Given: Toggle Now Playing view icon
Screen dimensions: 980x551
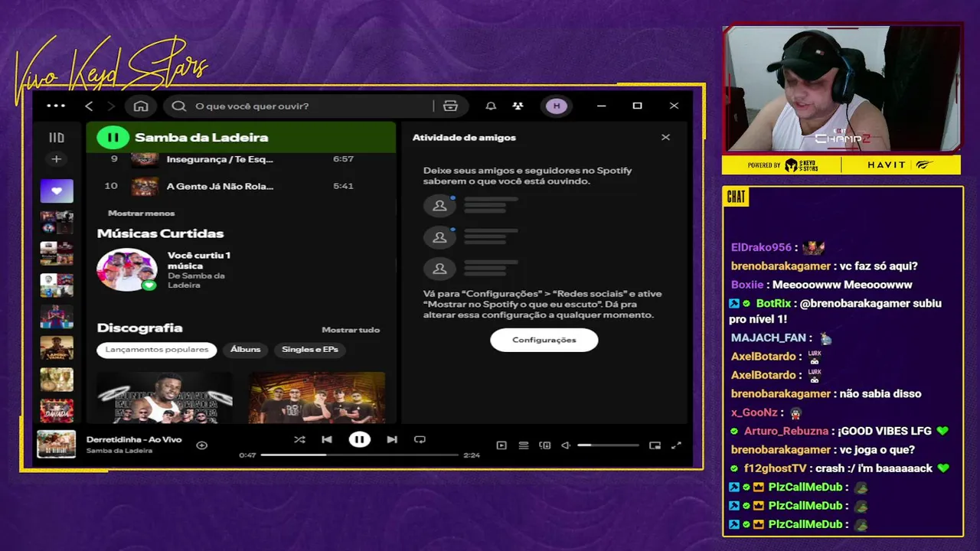Looking at the screenshot, I should [501, 445].
